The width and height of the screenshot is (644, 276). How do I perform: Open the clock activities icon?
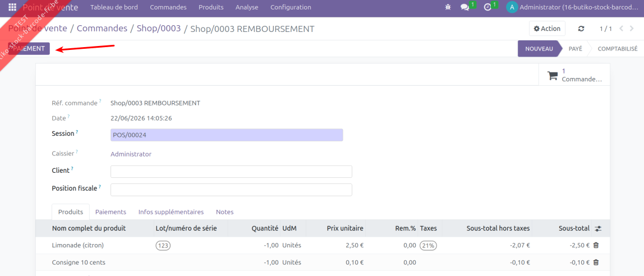487,7
